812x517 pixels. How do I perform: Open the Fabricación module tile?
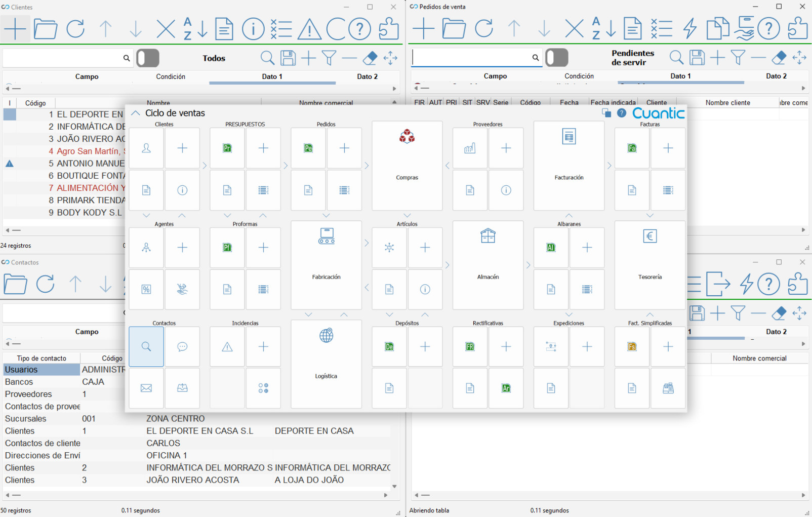[326, 265]
